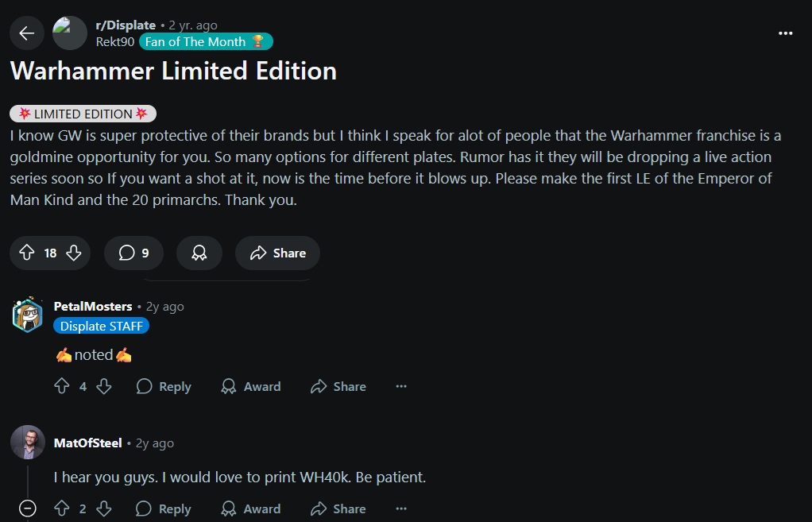Reply to MatOfSteel's comment
The height and width of the screenshot is (522, 812).
tap(164, 508)
